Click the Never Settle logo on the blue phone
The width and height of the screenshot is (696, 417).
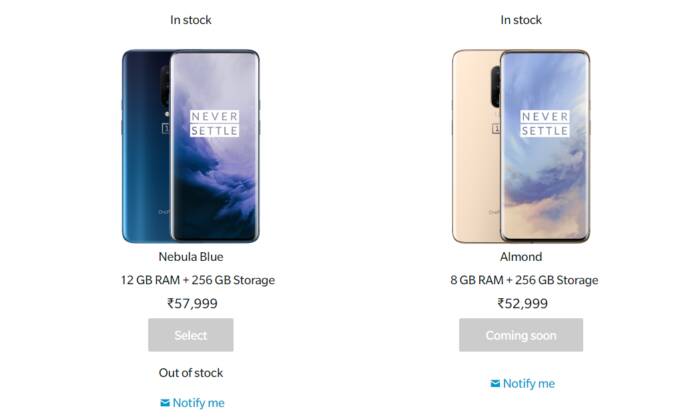[x=214, y=123]
